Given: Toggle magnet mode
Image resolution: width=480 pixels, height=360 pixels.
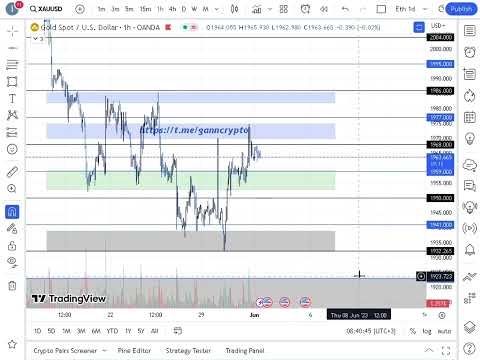Looking at the screenshot, I should coord(12,212).
